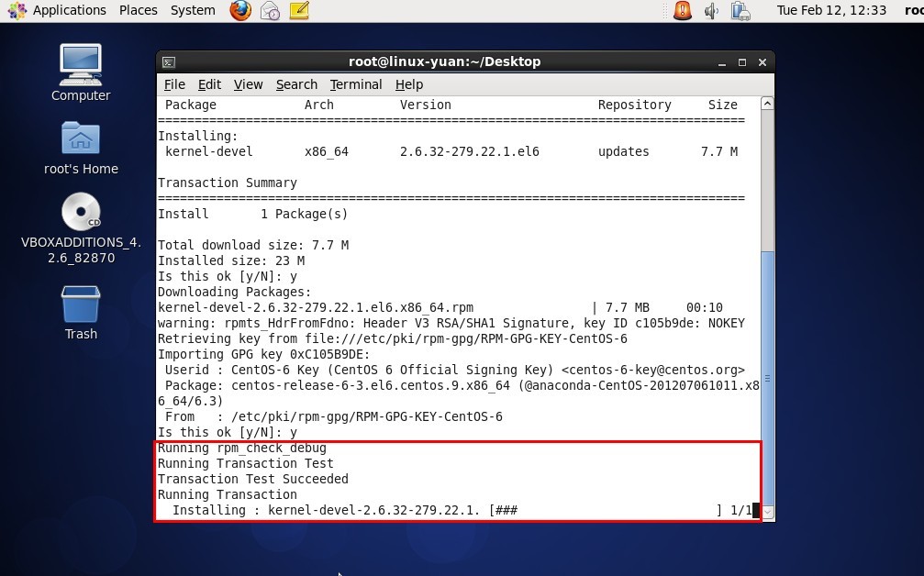Image resolution: width=924 pixels, height=576 pixels.
Task: Maximize the terminal window
Action: click(742, 62)
